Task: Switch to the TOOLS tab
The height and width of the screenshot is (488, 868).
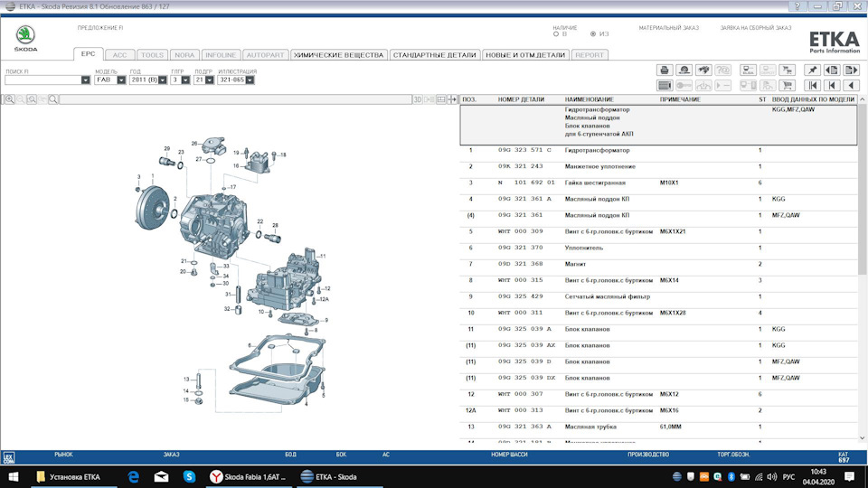Action: [x=152, y=55]
